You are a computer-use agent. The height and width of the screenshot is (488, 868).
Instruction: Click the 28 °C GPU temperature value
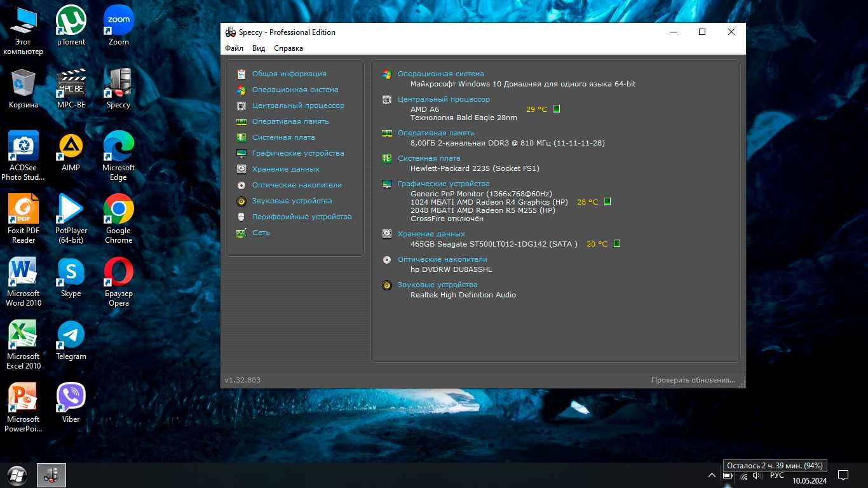tap(587, 202)
